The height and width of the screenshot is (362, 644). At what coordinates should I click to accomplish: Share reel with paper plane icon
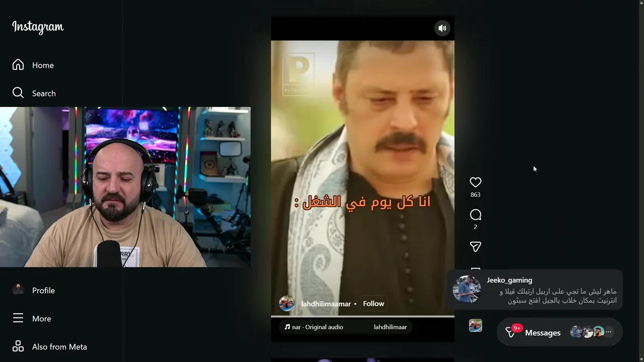coord(475,247)
